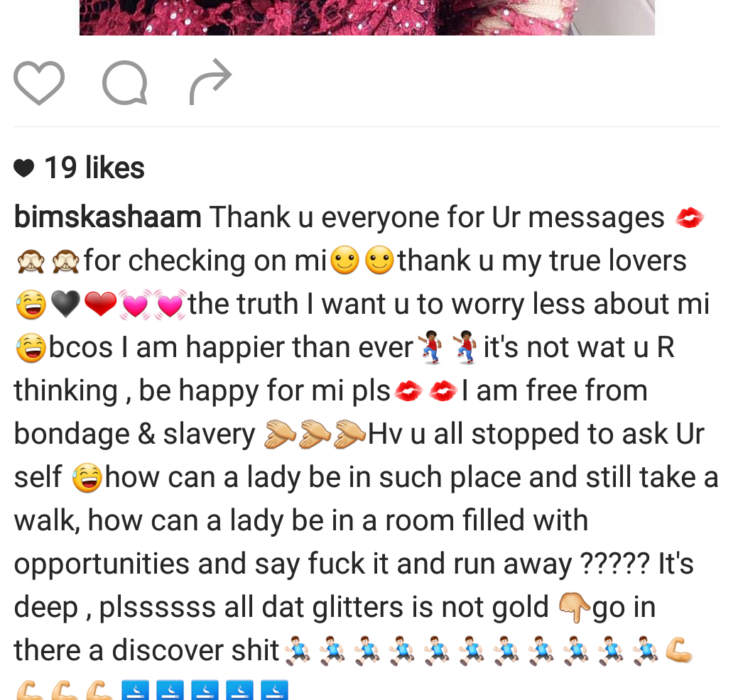Like the post with the heart icon

pyautogui.click(x=39, y=83)
